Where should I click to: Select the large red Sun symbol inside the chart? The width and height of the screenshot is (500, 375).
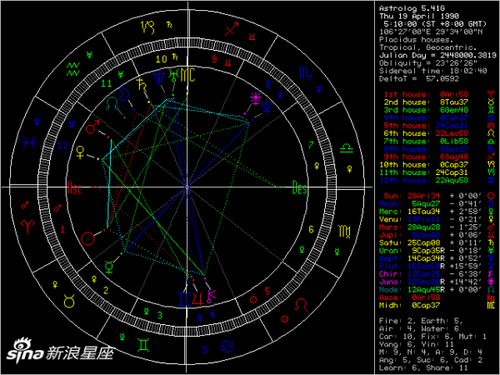pos(87,239)
